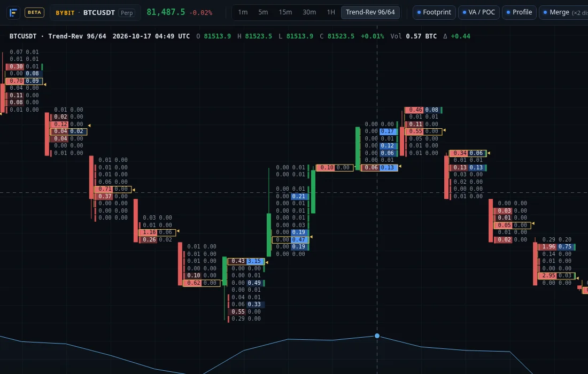Image resolution: width=588 pixels, height=374 pixels.
Task: Click the +0.01% bar change value
Action: (373, 36)
